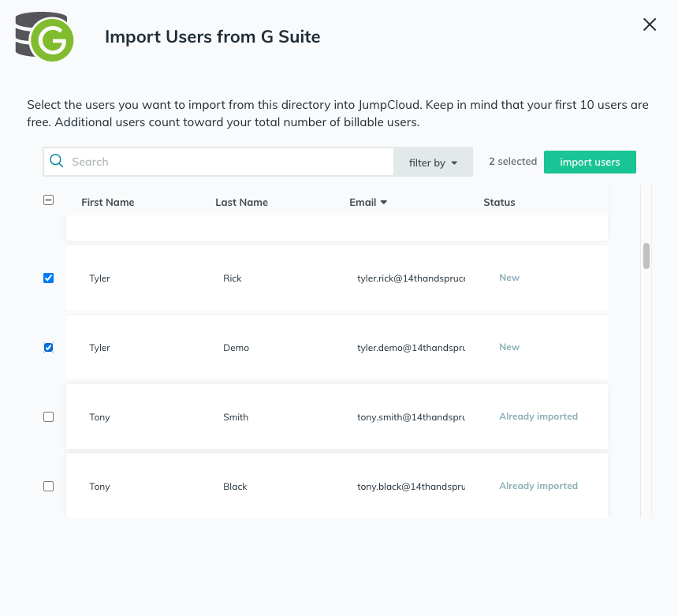The width and height of the screenshot is (678, 616).
Task: Click the Last Name column header
Action: [x=241, y=202]
